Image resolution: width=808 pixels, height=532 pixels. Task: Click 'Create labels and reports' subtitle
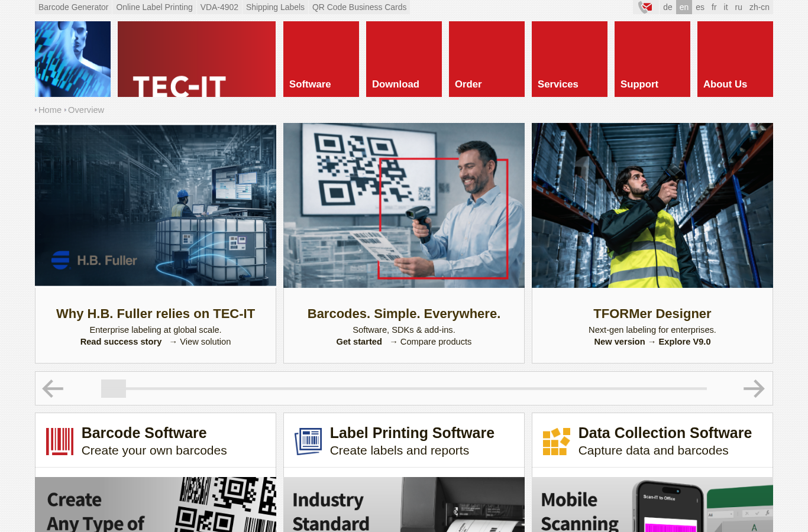[x=399, y=450]
